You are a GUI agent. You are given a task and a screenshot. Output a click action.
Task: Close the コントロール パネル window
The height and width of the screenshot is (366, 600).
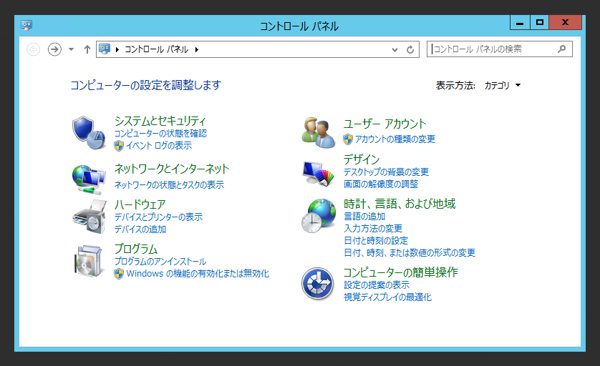click(x=565, y=22)
